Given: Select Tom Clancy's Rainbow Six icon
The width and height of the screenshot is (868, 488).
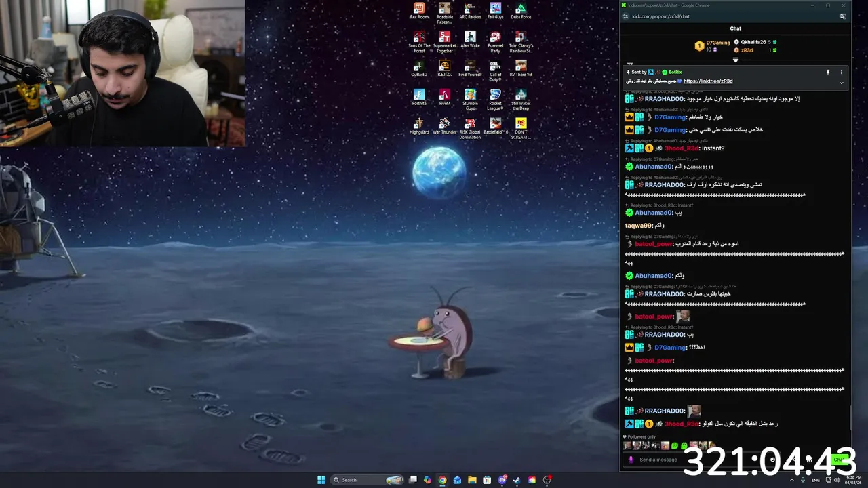Looking at the screenshot, I should (521, 42).
